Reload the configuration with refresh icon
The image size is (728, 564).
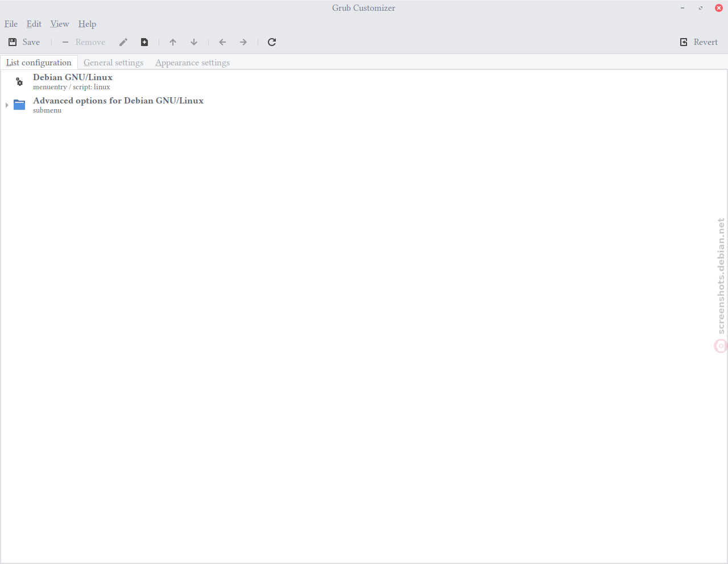tap(272, 42)
